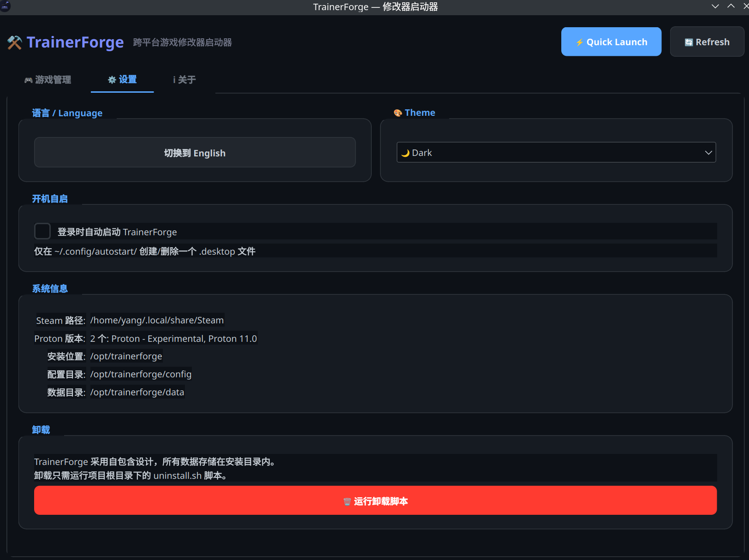Click the Proton 版本 label
This screenshot has width=749, height=560.
click(59, 339)
